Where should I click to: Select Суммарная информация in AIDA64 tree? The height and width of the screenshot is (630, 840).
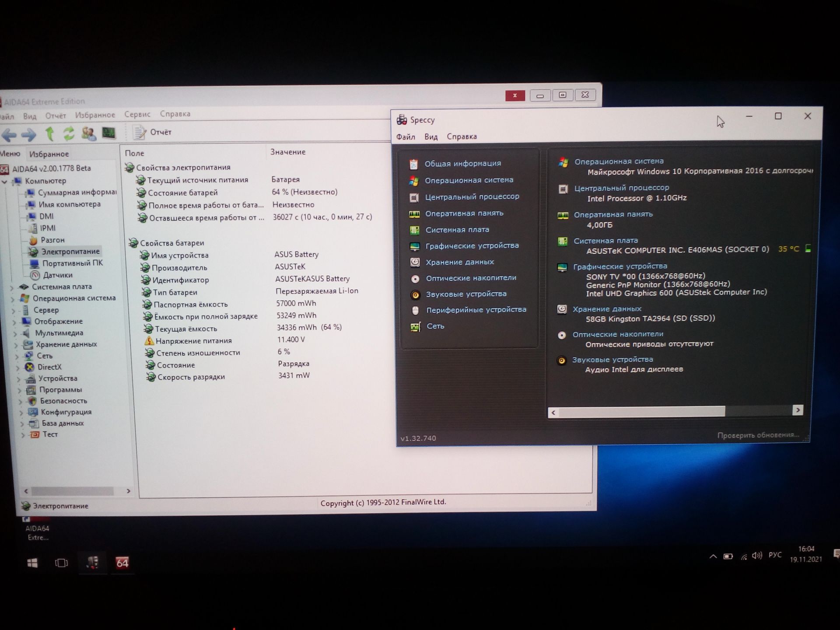tap(71, 192)
